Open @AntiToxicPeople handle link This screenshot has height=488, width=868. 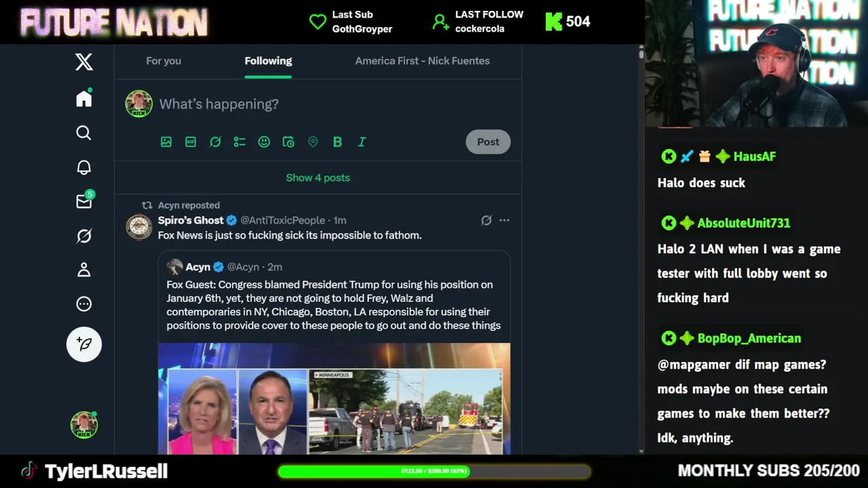[x=283, y=220]
